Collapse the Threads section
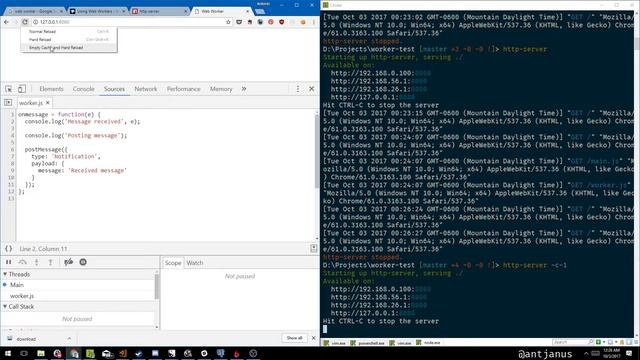The image size is (640, 360). pyautogui.click(x=5, y=274)
